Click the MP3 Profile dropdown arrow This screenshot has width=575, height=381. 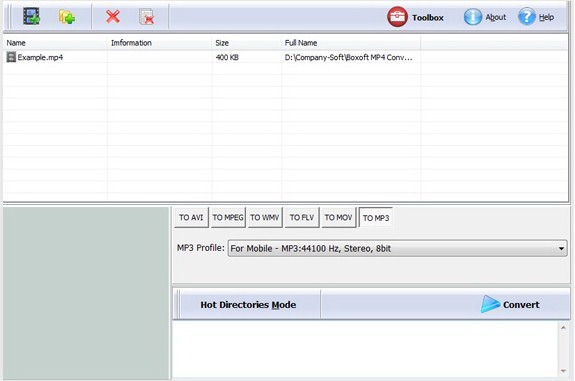click(561, 249)
